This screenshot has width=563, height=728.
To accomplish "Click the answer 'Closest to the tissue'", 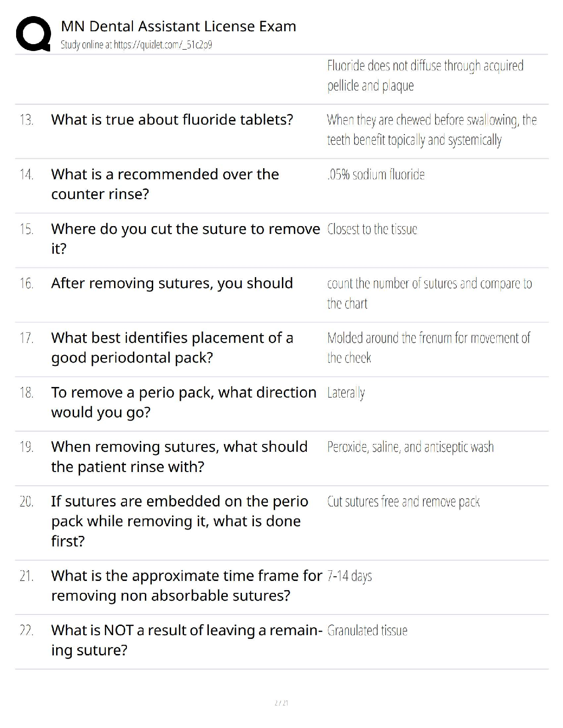I will click(x=372, y=229).
